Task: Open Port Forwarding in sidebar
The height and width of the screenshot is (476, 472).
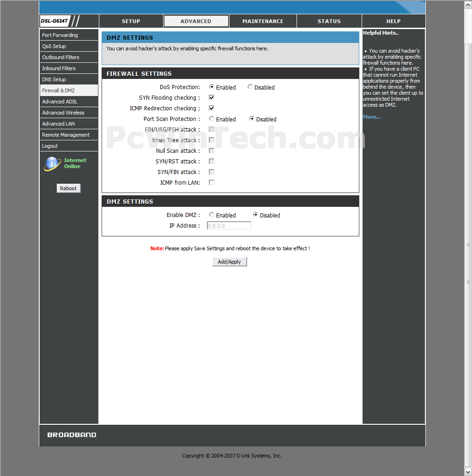Action: tap(69, 35)
